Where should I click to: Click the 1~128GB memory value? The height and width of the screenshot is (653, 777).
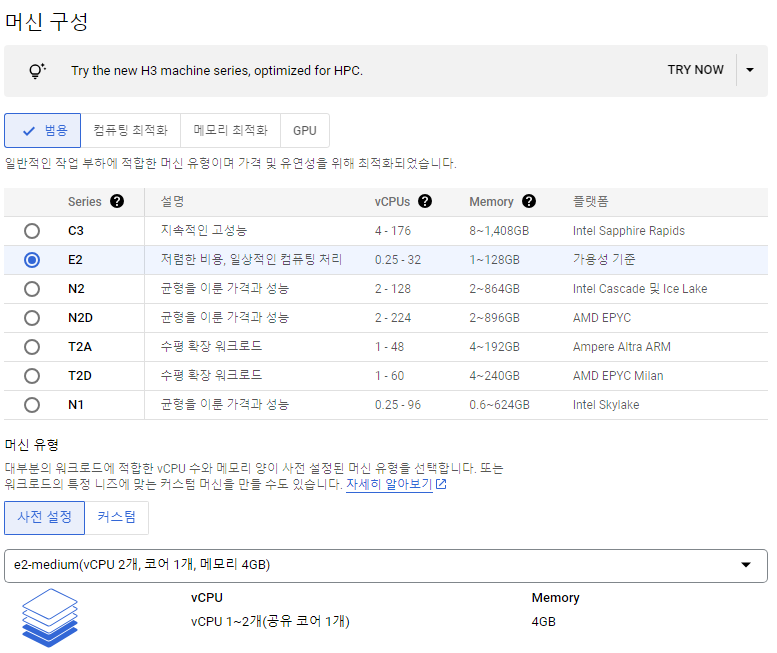click(x=495, y=260)
